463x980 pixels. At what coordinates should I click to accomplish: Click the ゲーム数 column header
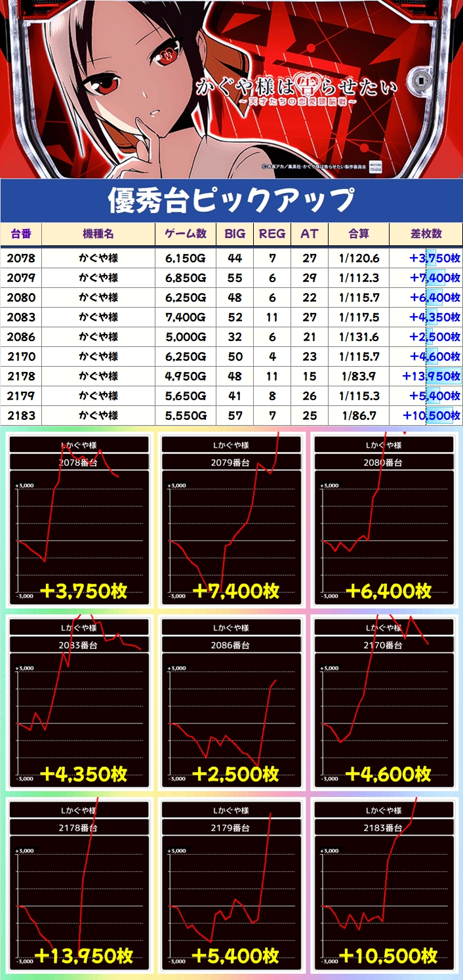186,234
